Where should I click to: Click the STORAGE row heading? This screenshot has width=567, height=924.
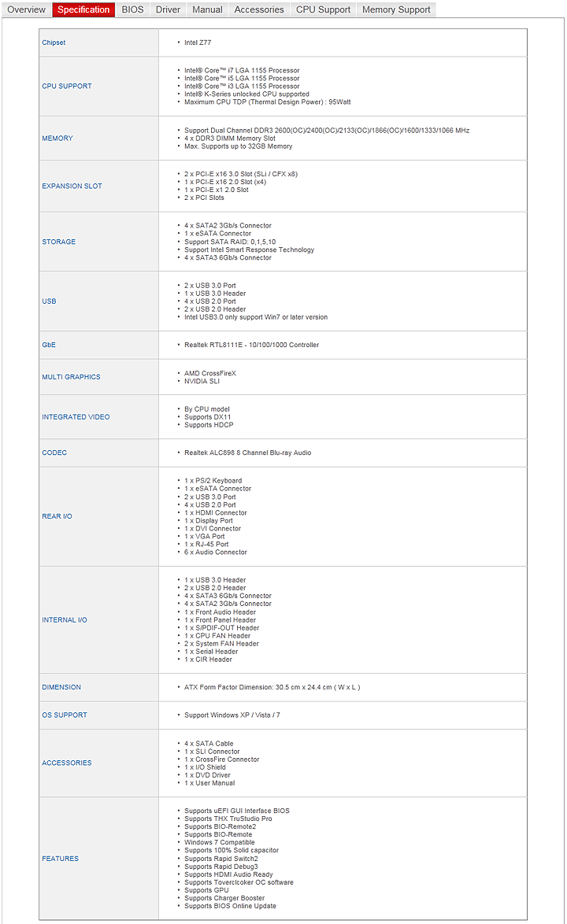59,242
